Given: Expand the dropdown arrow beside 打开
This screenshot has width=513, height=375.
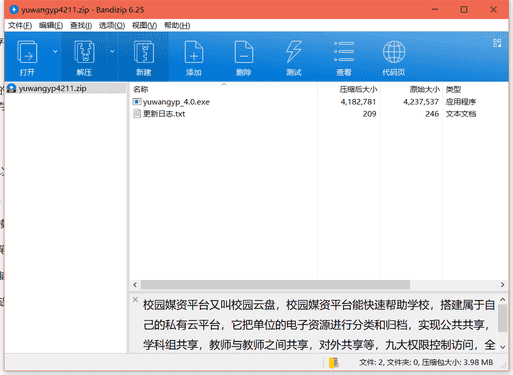Looking at the screenshot, I should (55, 51).
